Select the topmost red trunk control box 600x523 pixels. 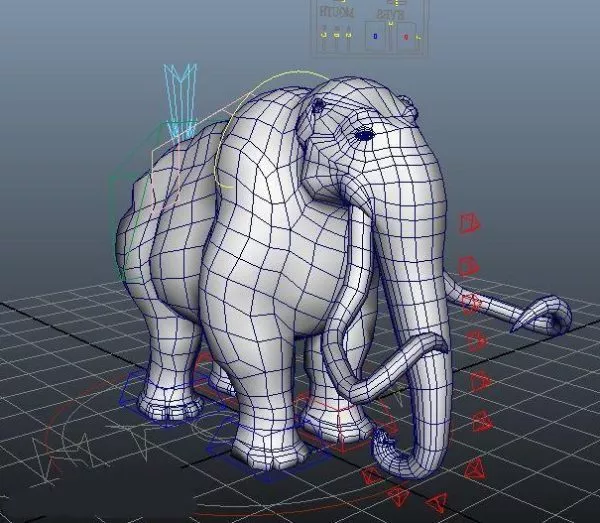pyautogui.click(x=470, y=223)
